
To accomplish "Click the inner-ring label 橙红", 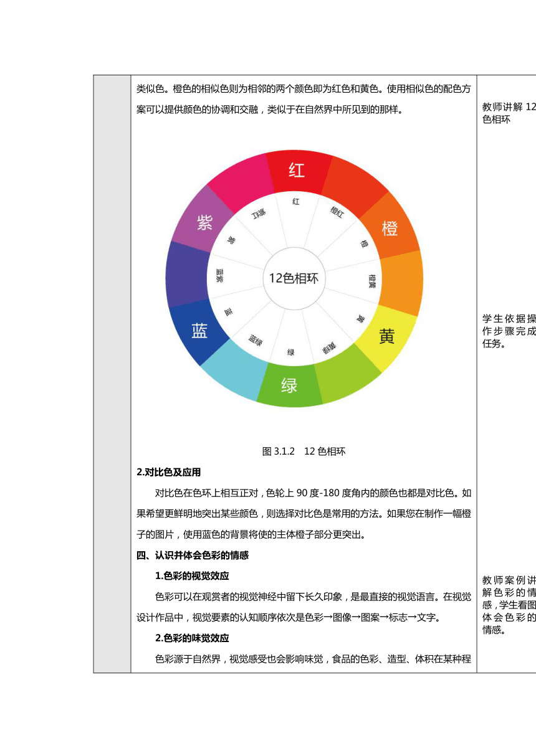I will tap(337, 212).
